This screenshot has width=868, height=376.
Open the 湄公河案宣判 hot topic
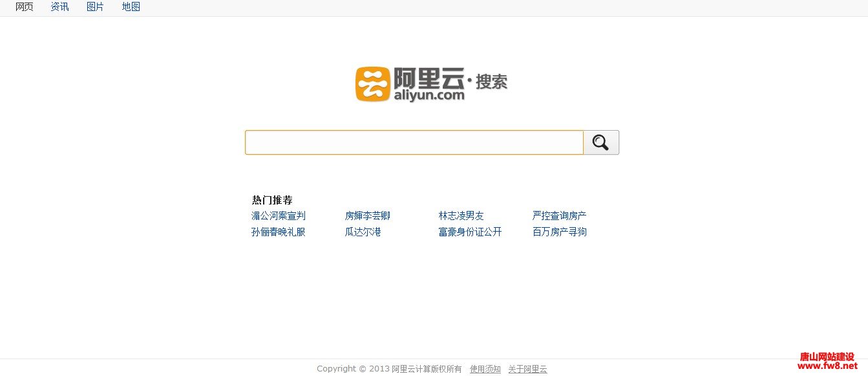pyautogui.click(x=279, y=216)
